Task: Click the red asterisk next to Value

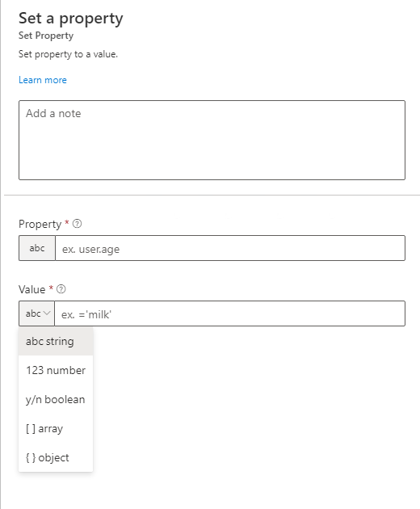Action: click(x=51, y=288)
